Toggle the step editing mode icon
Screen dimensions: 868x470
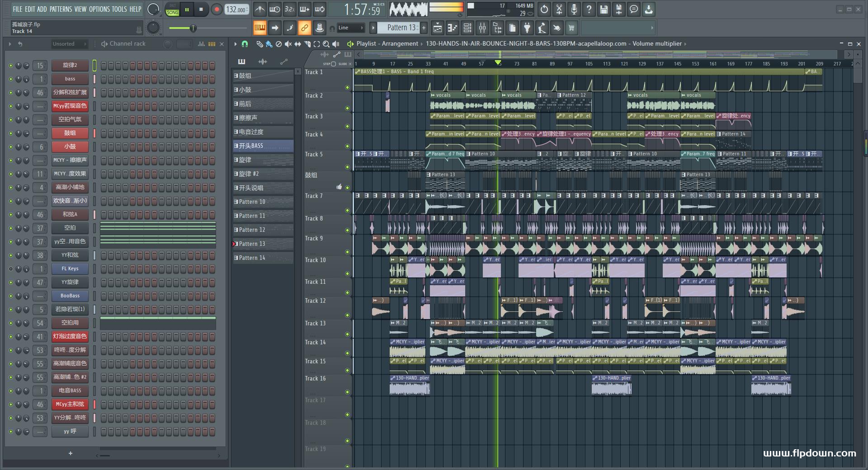[x=289, y=28]
